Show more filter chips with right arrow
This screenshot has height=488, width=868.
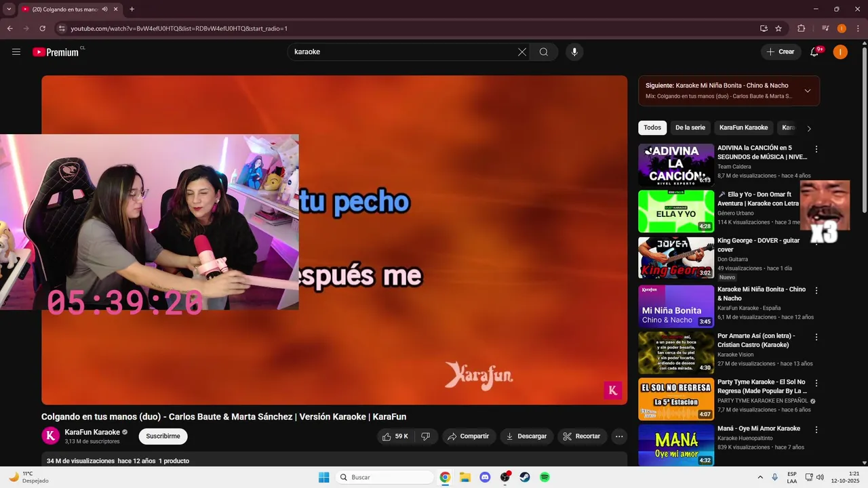click(808, 128)
